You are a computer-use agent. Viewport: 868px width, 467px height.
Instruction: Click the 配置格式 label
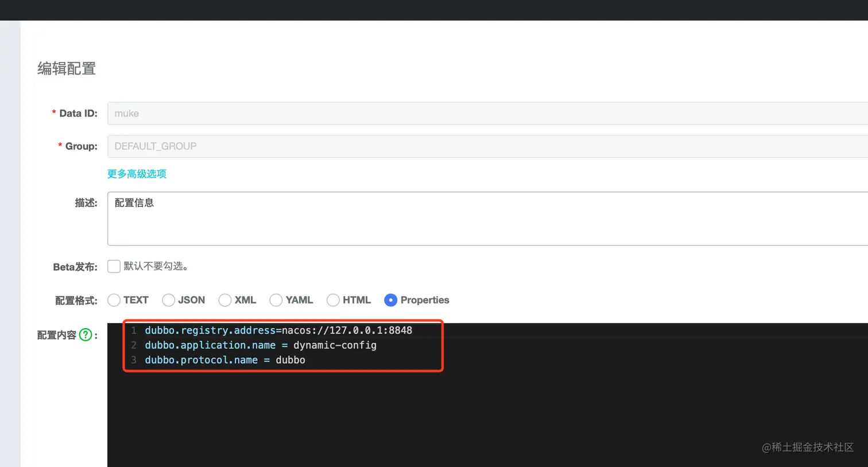pyautogui.click(x=76, y=301)
